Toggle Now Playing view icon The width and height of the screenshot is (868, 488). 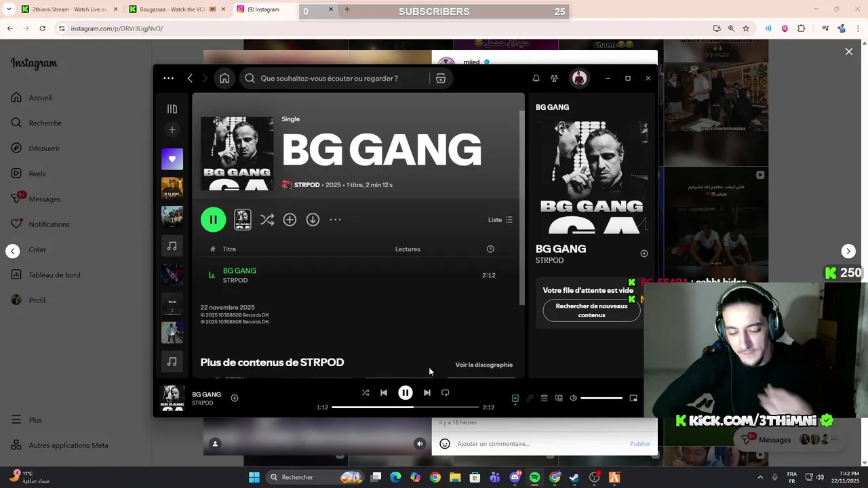pos(515,399)
